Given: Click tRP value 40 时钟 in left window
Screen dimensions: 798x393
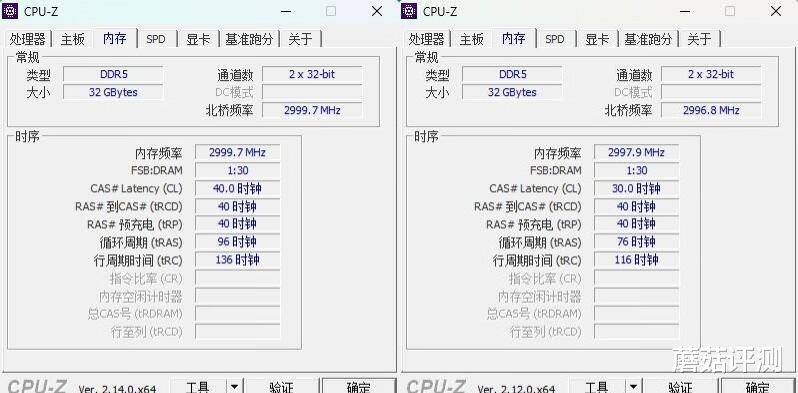Looking at the screenshot, I should tap(238, 224).
